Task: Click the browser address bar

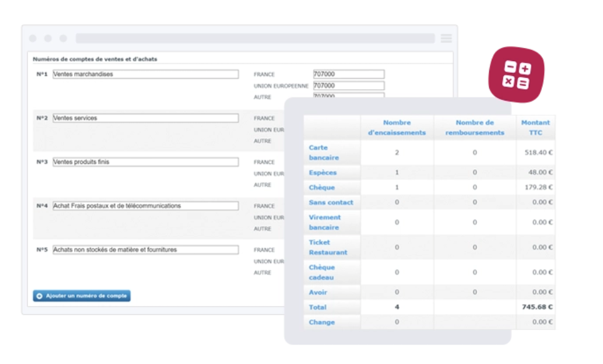Action: tap(256, 38)
